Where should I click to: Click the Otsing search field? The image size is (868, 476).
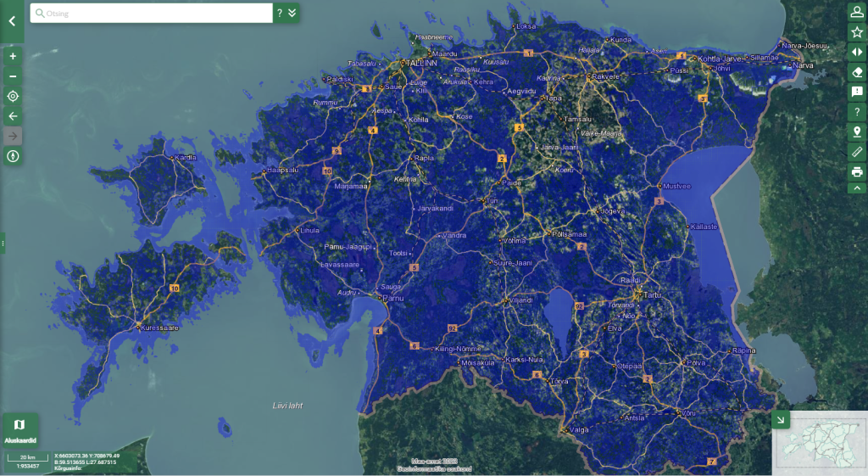pyautogui.click(x=151, y=14)
